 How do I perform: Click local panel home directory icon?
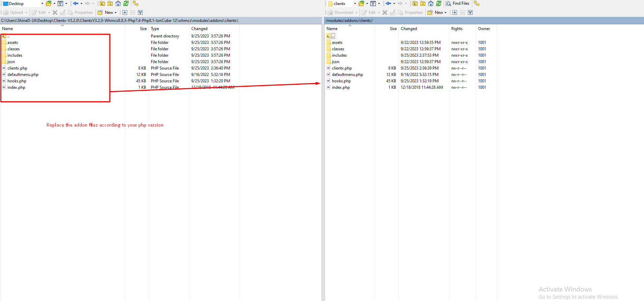point(118,4)
